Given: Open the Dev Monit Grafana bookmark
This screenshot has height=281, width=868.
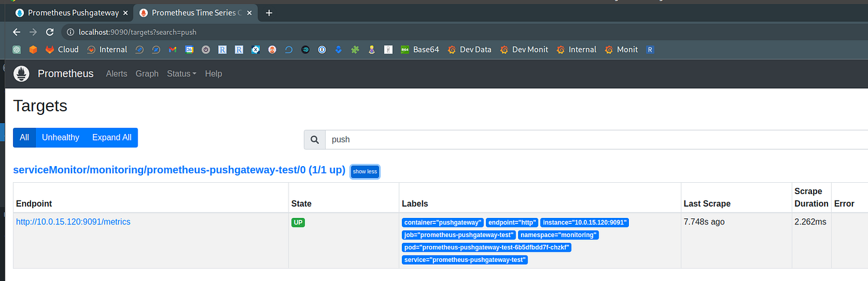Looking at the screenshot, I should 524,49.
